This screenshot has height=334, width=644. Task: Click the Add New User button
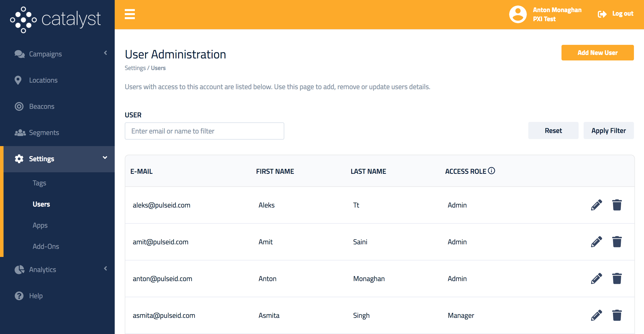click(597, 53)
